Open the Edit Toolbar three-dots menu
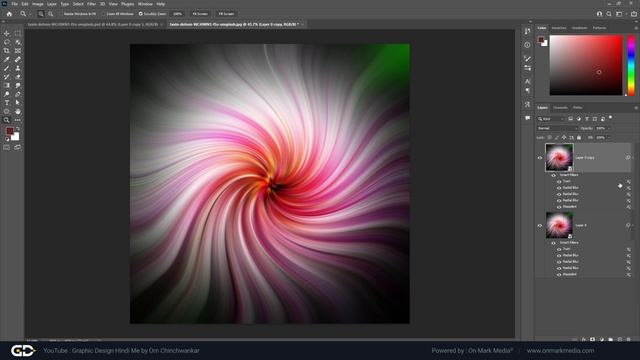The width and height of the screenshot is (640, 360). tap(18, 120)
